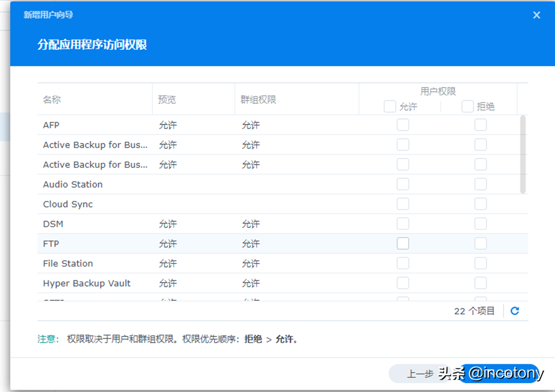Deny Audio Station access
The image size is (555, 392).
point(480,184)
